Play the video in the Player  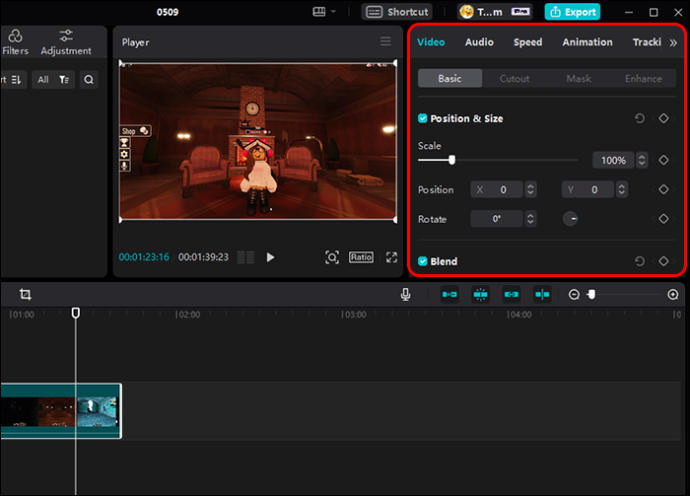pyautogui.click(x=270, y=257)
